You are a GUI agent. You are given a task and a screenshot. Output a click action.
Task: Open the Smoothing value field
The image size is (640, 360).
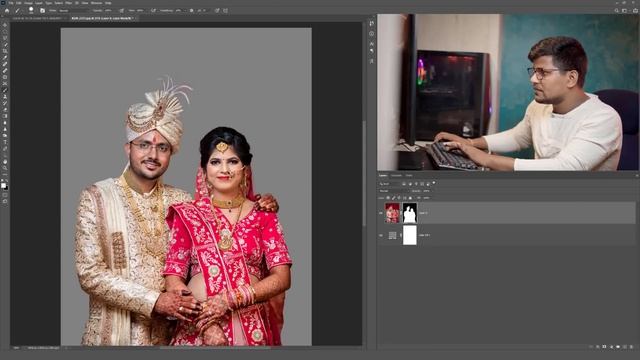178,11
